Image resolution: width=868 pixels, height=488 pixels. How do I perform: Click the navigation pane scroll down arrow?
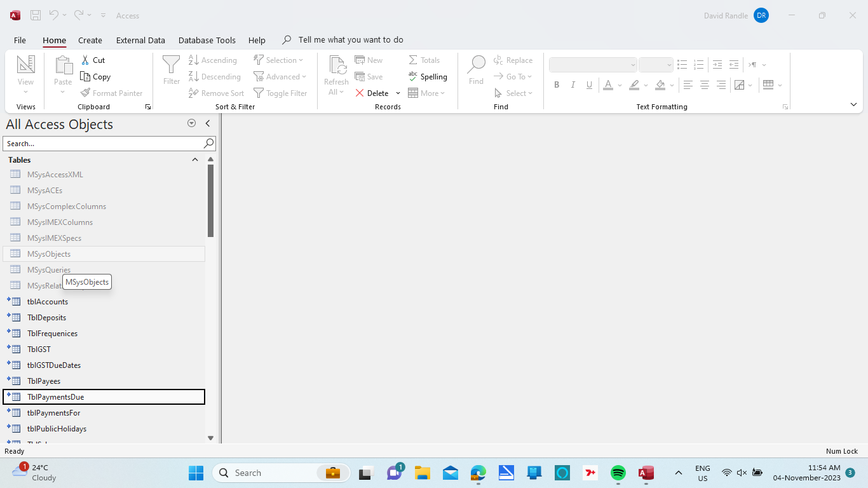pyautogui.click(x=211, y=438)
